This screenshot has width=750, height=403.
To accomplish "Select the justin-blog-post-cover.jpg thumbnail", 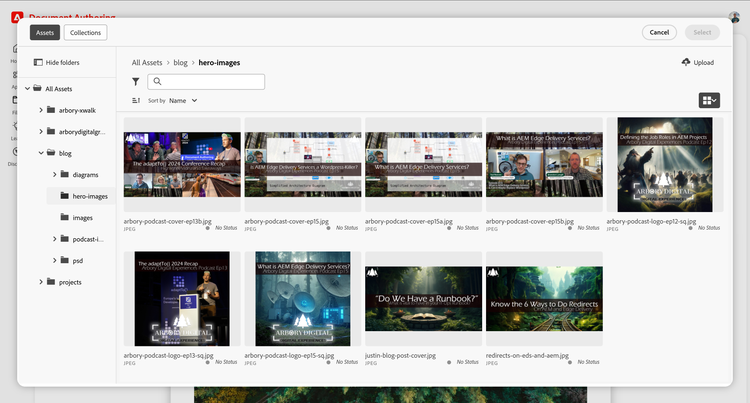I will [423, 300].
